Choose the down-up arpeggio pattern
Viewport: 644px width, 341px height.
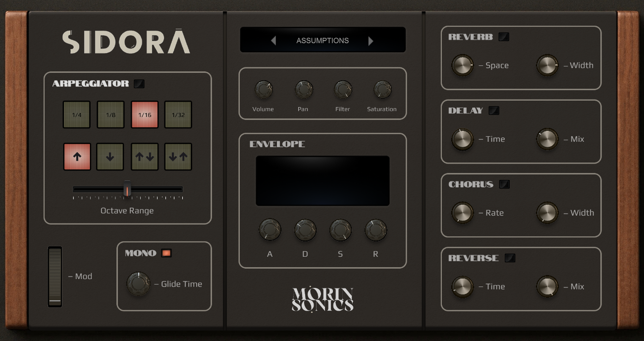pos(178,157)
